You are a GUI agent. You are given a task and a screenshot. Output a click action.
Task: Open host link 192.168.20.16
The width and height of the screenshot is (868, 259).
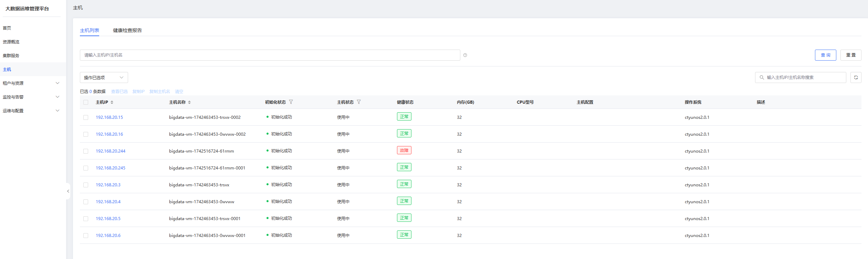pos(109,134)
